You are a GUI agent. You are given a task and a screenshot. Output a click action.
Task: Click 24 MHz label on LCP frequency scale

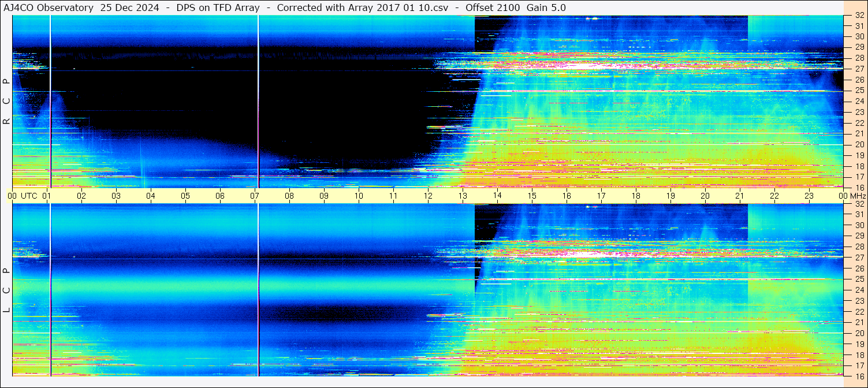[x=859, y=290]
